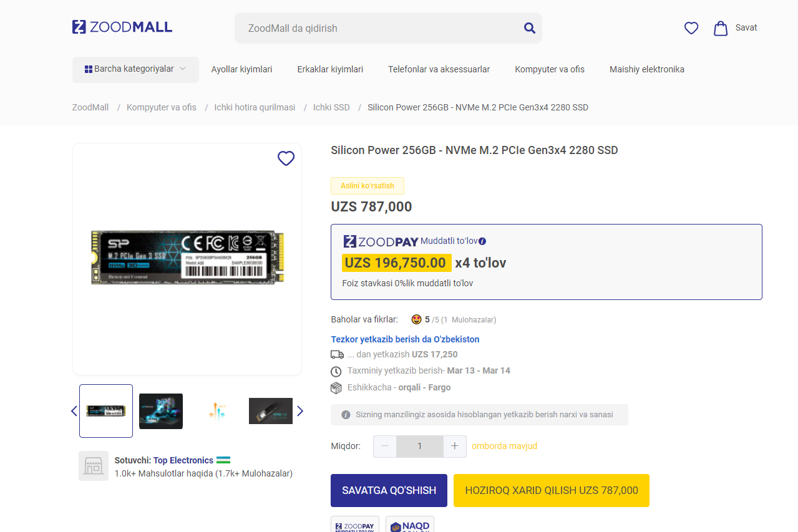Open Ayollar kiyimlari category
The height and width of the screenshot is (532, 798).
click(242, 69)
